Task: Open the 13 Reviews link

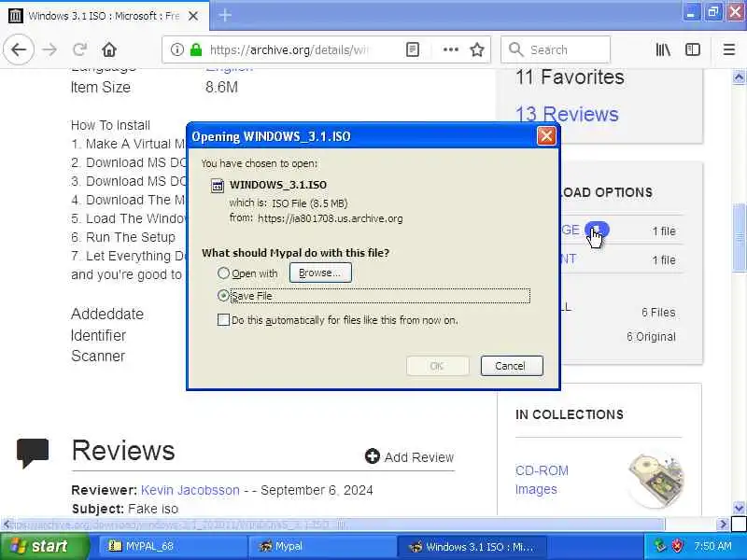Action: (567, 114)
